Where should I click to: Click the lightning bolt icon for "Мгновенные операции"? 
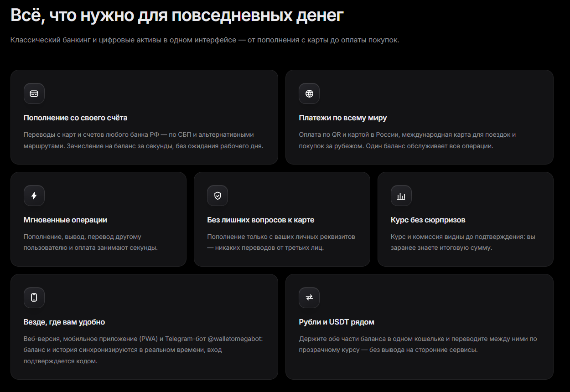point(34,196)
